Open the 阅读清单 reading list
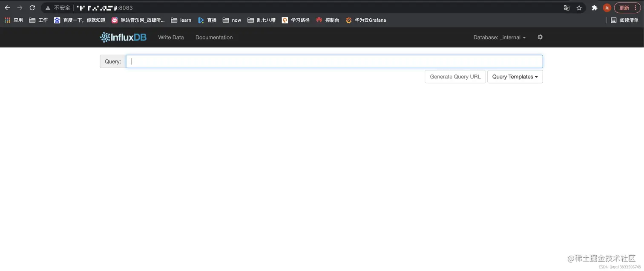This screenshot has width=644, height=271. (625, 20)
